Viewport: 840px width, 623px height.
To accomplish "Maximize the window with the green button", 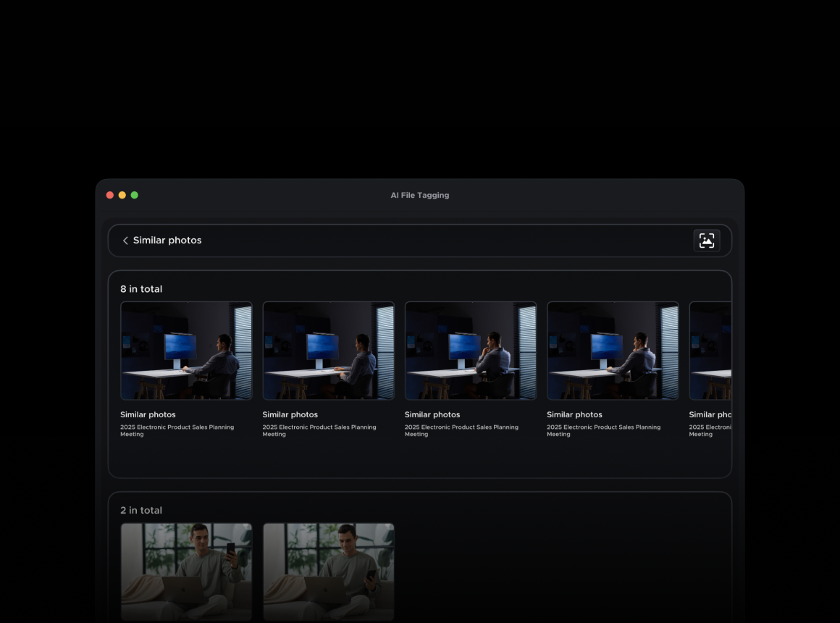I will (x=135, y=195).
